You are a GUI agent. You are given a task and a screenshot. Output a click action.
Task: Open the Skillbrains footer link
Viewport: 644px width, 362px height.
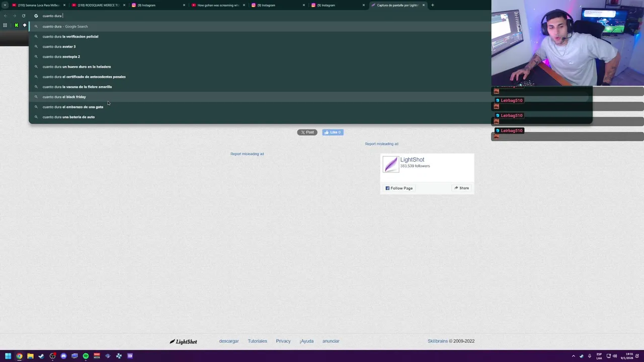point(438,341)
